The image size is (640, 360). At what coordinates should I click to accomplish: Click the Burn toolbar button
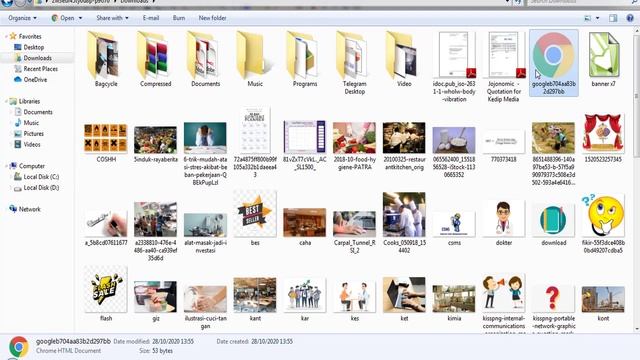(x=179, y=18)
